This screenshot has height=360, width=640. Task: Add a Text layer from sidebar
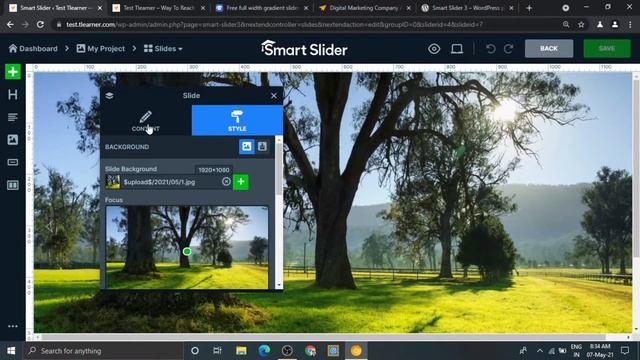coord(13,118)
